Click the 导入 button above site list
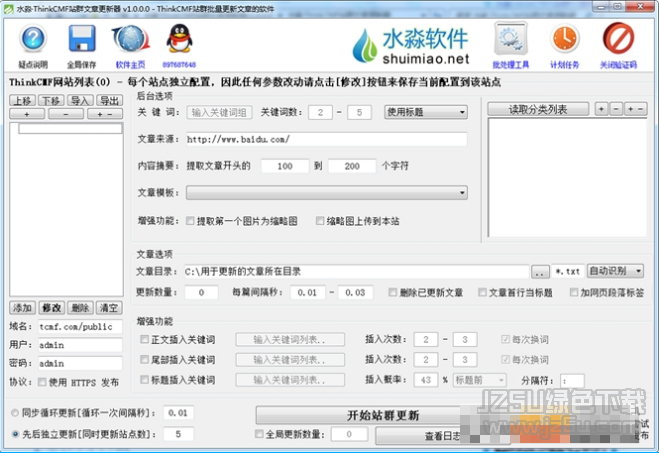The width and height of the screenshot is (659, 453). [80, 101]
